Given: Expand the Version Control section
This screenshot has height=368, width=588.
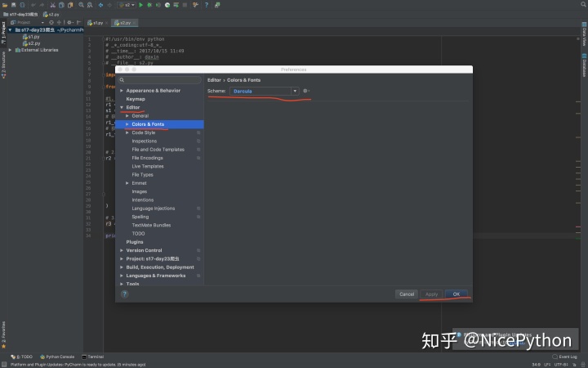Looking at the screenshot, I should (122, 250).
